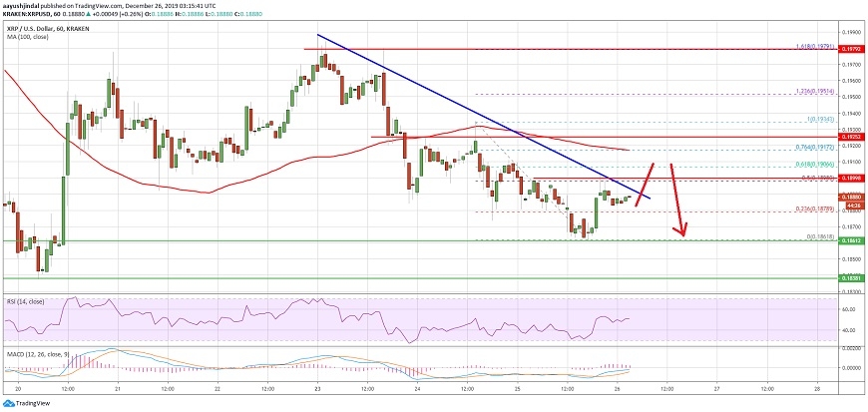This screenshot has width=868, height=412.
Task: Click the '23' date label on time axis
Action: point(317,390)
